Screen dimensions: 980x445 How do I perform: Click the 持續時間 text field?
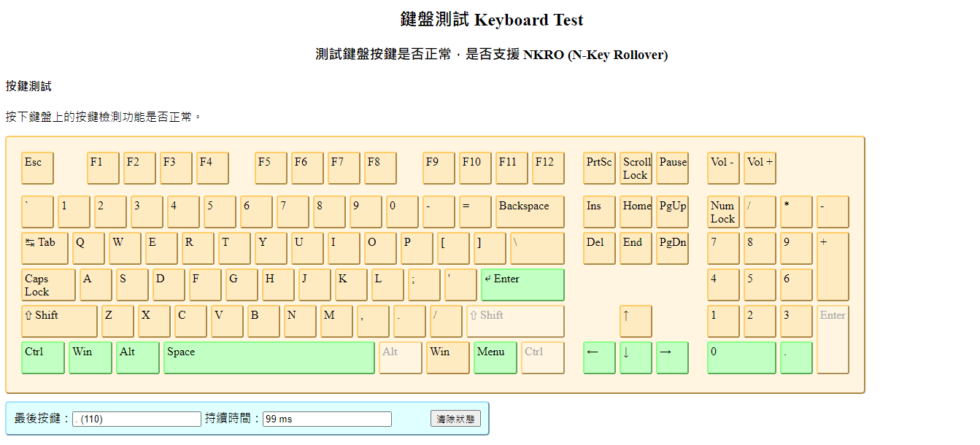tap(327, 419)
